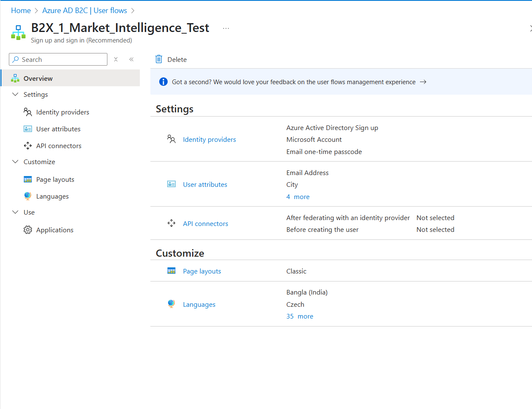This screenshot has width=532, height=409.
Task: Click the Applications gear icon in the sidebar
Action: [28, 230]
